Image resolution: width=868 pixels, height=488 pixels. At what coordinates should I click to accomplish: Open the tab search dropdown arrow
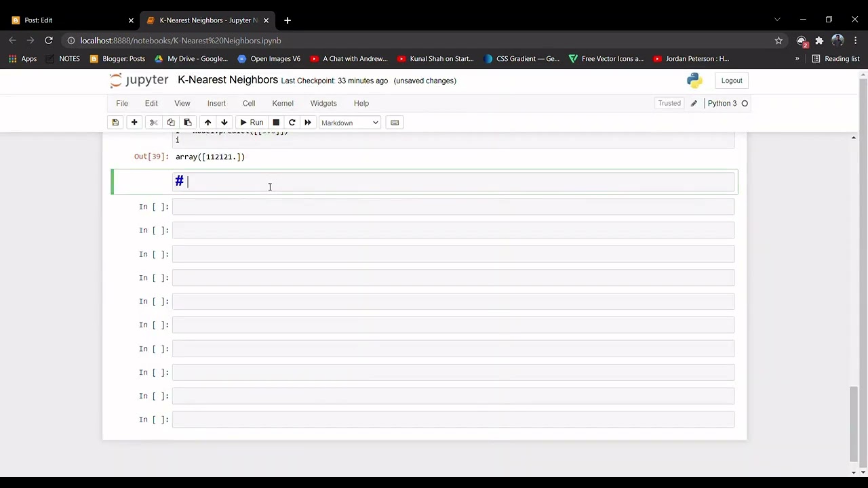tap(777, 20)
